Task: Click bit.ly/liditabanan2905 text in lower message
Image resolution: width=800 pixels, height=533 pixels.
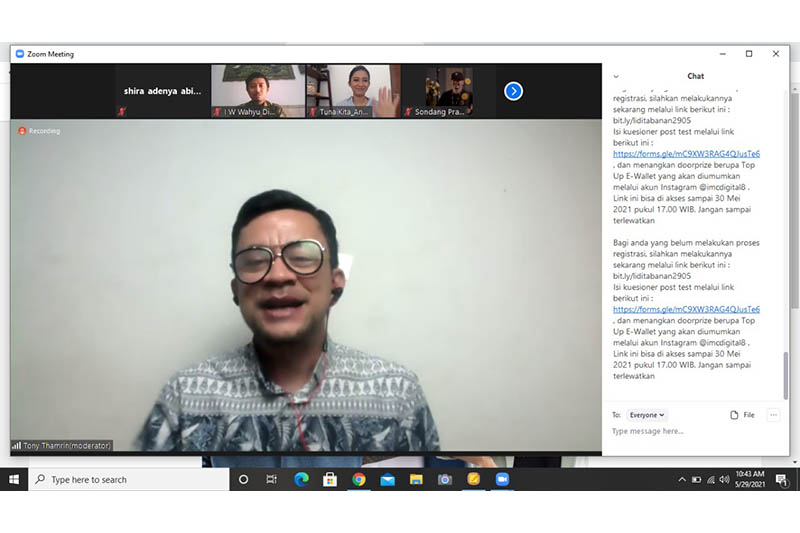Action: click(x=652, y=276)
